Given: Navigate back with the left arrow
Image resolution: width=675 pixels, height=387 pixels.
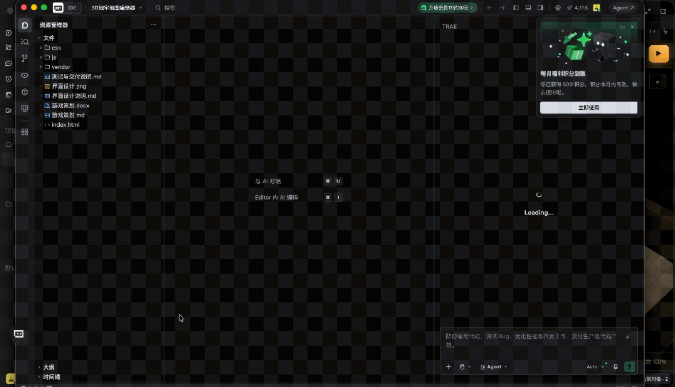Looking at the screenshot, I should [489, 8].
